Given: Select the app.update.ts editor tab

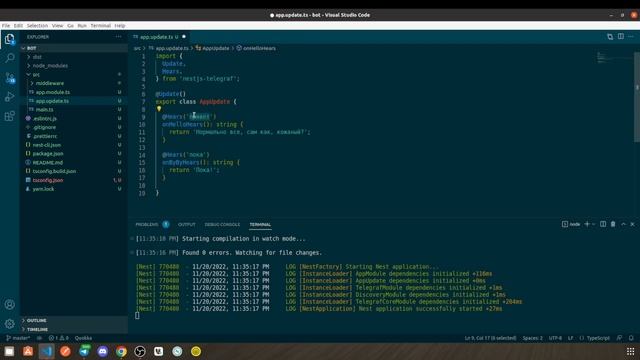Looking at the screenshot, I should click(159, 37).
